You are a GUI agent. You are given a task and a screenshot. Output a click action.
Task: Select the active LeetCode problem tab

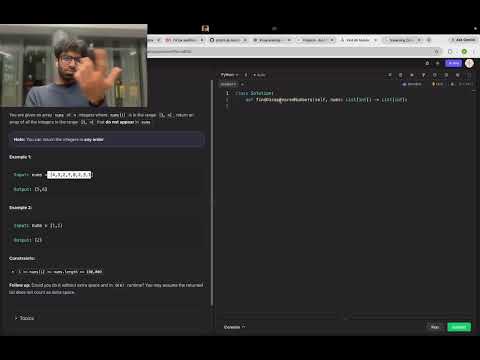coord(358,40)
